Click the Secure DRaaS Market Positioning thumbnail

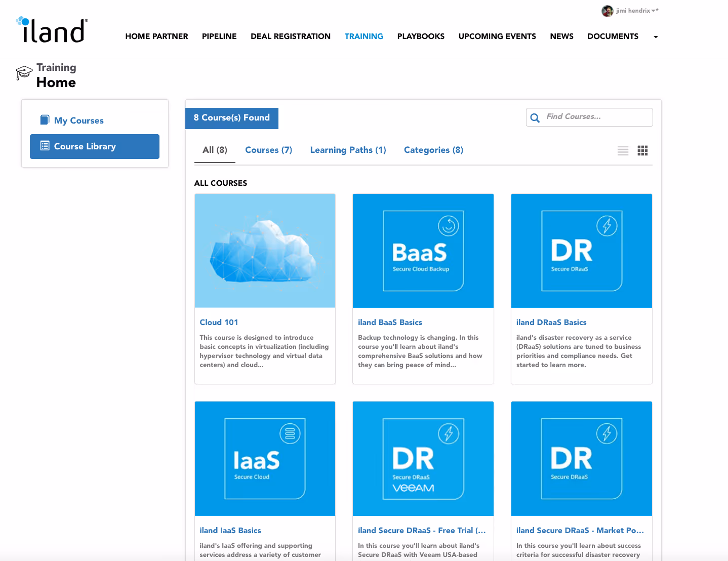[582, 459]
